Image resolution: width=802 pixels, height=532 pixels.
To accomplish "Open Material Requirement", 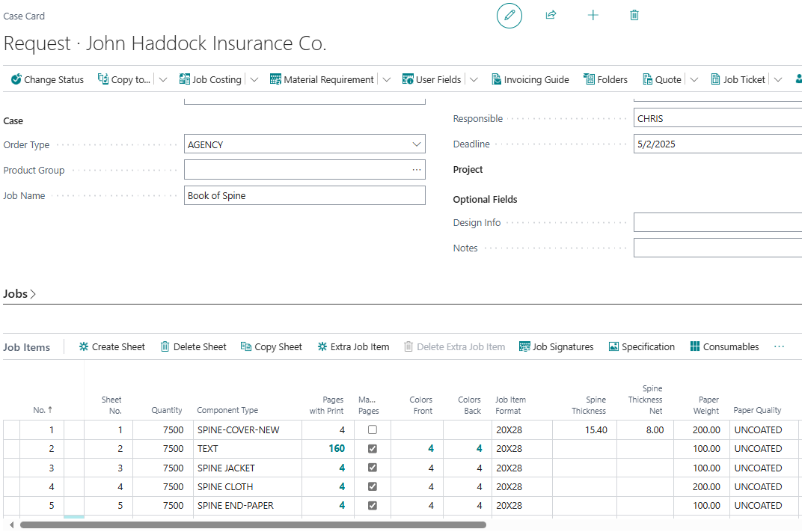I will point(322,79).
